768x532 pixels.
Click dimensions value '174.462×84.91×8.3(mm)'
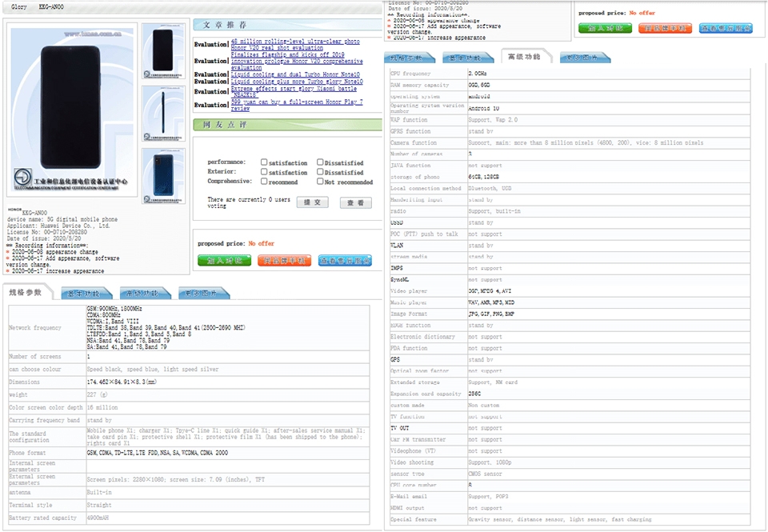[x=122, y=382]
